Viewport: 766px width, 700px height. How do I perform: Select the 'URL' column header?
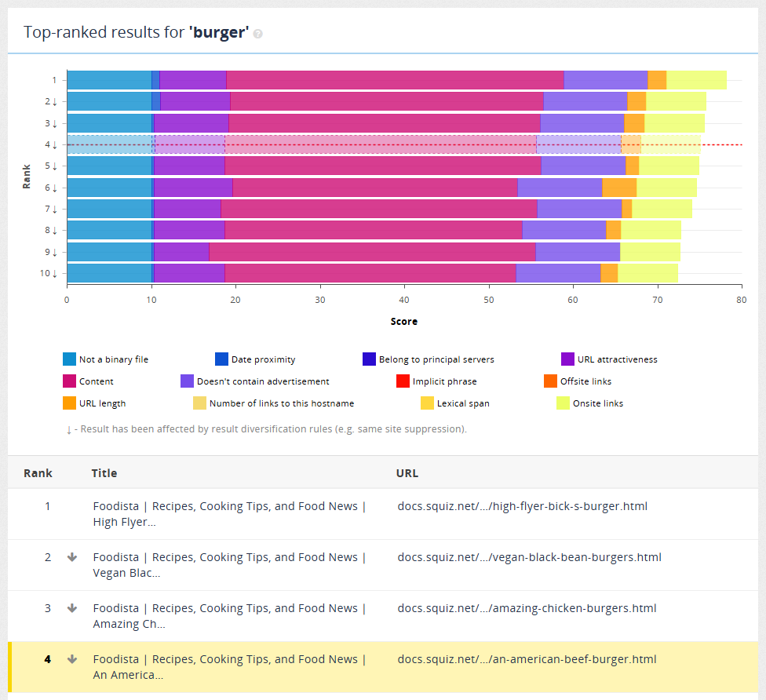pyautogui.click(x=406, y=473)
